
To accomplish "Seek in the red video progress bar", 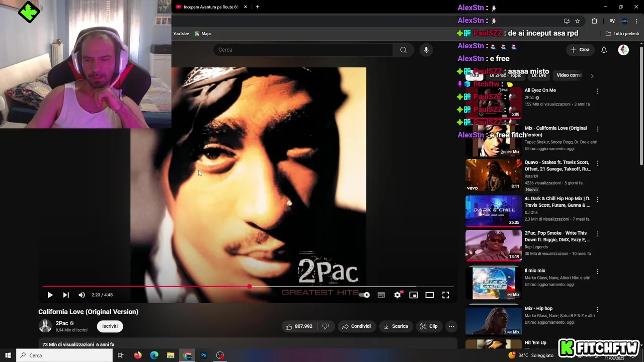I will pyautogui.click(x=248, y=287).
